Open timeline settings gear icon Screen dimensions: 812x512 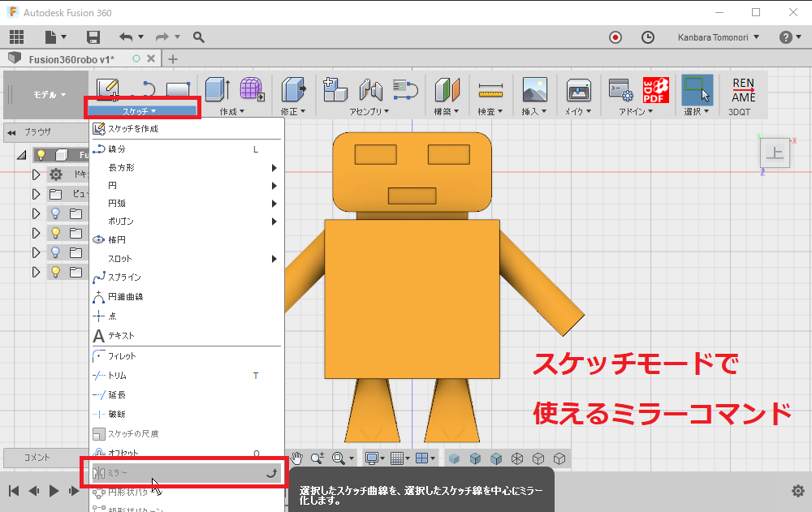[x=798, y=491]
